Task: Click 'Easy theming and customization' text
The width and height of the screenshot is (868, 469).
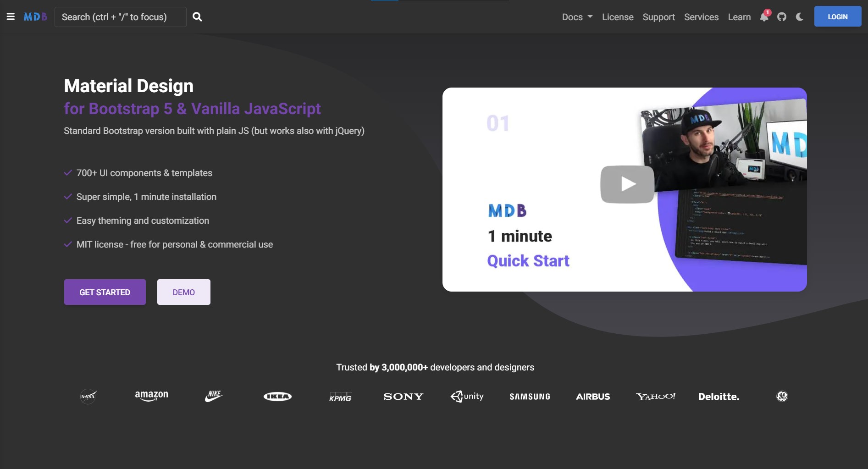Action: click(143, 221)
